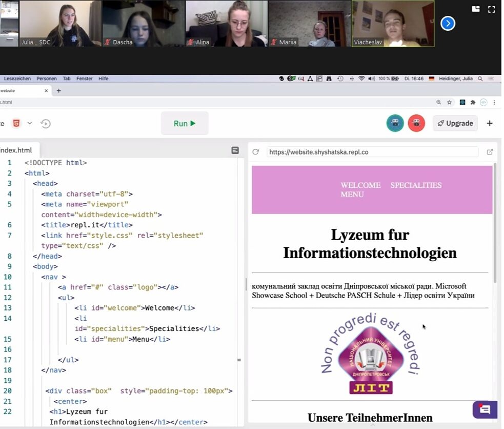Open the Fenster menu in menu bar
The width and height of the screenshot is (504, 429).
coord(85,79)
